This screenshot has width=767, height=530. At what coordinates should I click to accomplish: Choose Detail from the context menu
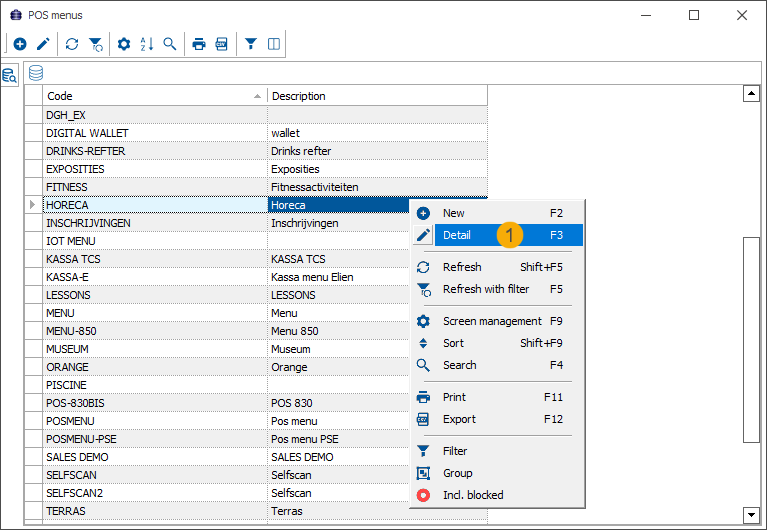pyautogui.click(x=456, y=235)
